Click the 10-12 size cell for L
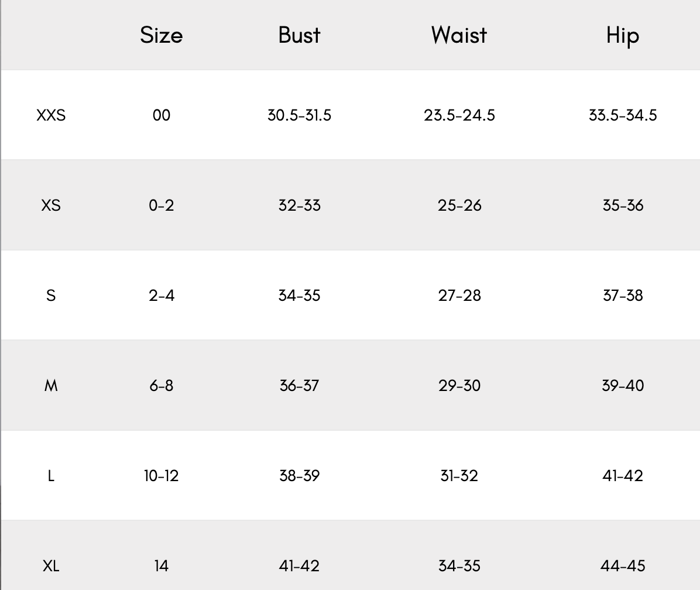Viewport: 700px width, 590px height. point(161,476)
